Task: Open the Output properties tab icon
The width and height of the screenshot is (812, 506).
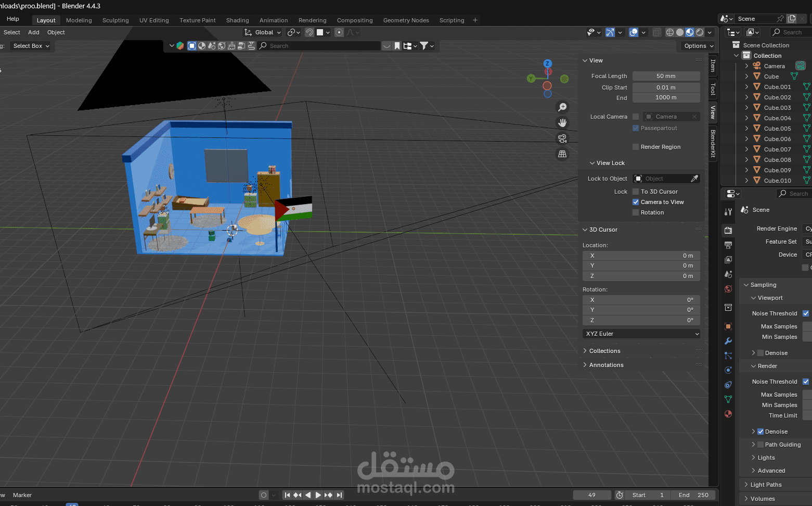Action: pyautogui.click(x=728, y=245)
